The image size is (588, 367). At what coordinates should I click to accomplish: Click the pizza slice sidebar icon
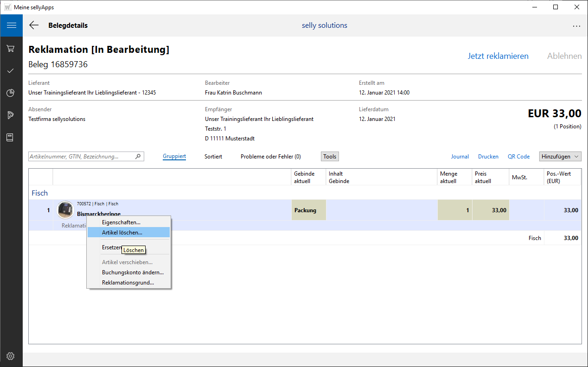tap(11, 115)
